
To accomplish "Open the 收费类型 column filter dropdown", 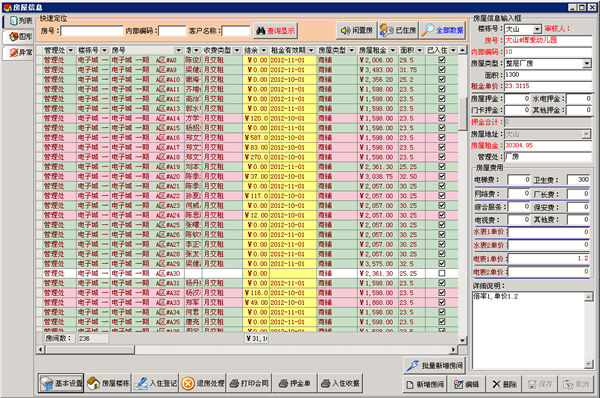I will [237, 51].
